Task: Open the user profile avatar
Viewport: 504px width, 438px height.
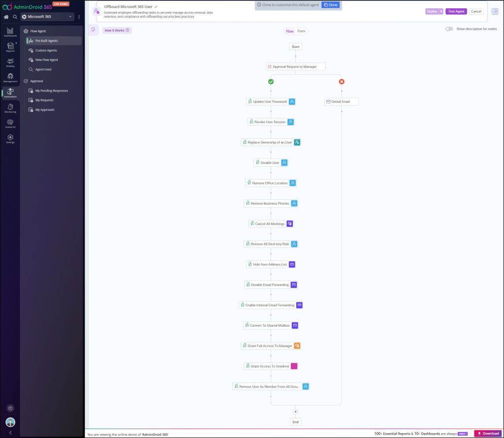Action: (10, 422)
